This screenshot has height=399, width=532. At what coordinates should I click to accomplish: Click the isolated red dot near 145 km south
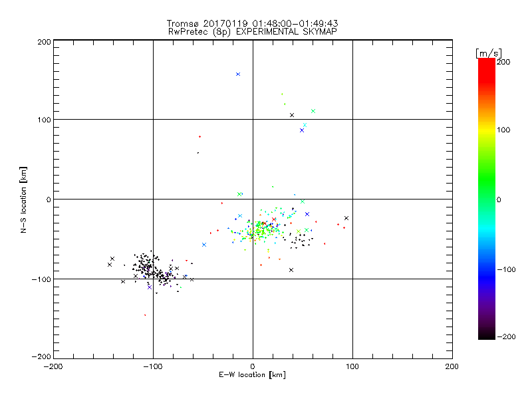[145, 315]
